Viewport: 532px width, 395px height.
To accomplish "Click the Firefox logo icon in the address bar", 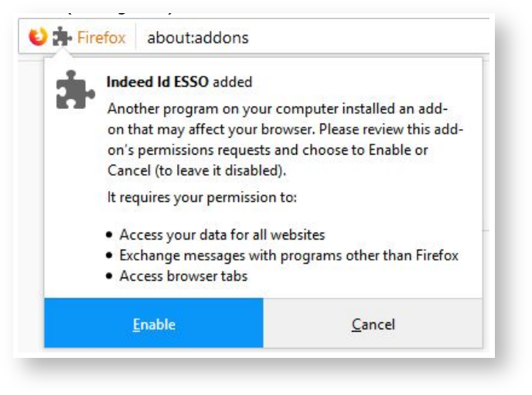I will [x=37, y=37].
